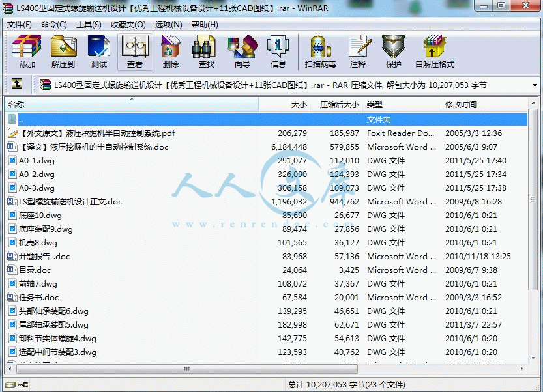The height and width of the screenshot is (392, 543).
Task: Select file 头部轴承装配6.dwg
Action: pos(53,311)
